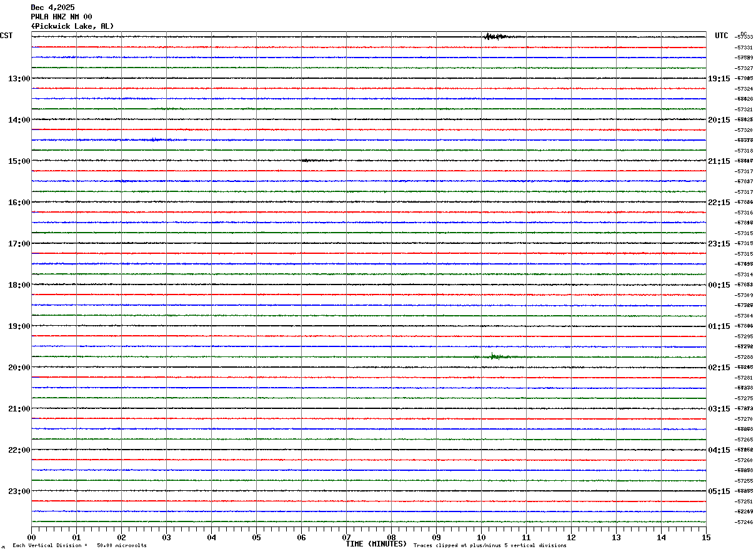Image resolution: width=756 pixels, height=554 pixels.
Task: Click minute tick label 00 on time axis
Action: pos(31,537)
